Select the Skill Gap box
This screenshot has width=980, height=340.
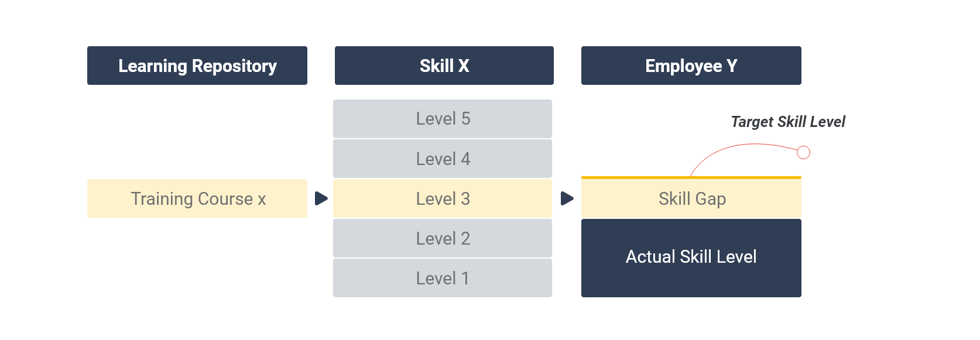click(x=691, y=199)
